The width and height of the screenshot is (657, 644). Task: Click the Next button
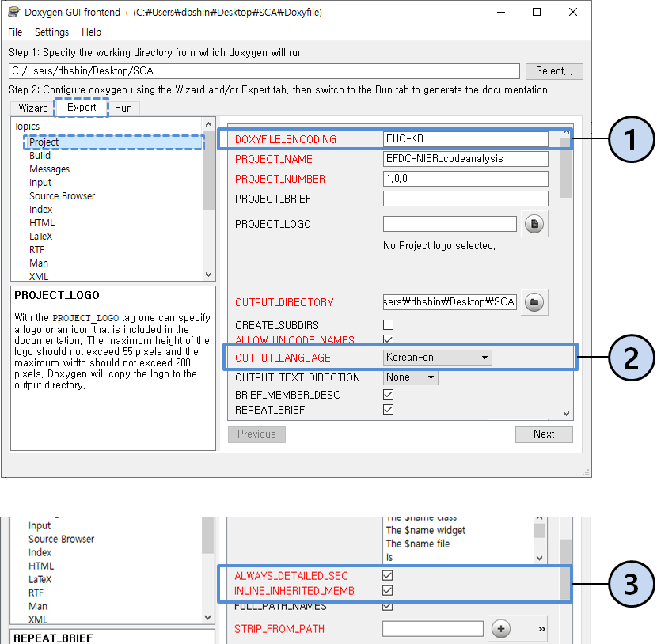click(544, 434)
